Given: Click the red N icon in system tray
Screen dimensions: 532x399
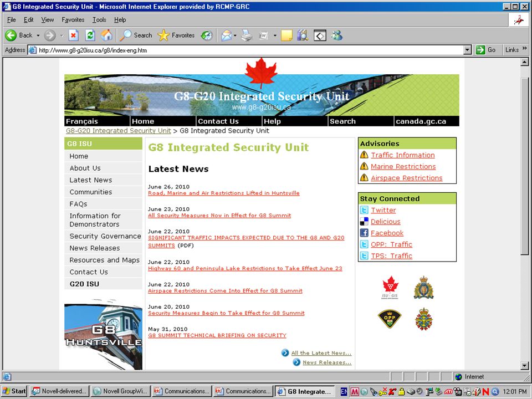Looking at the screenshot, I should (x=485, y=392).
